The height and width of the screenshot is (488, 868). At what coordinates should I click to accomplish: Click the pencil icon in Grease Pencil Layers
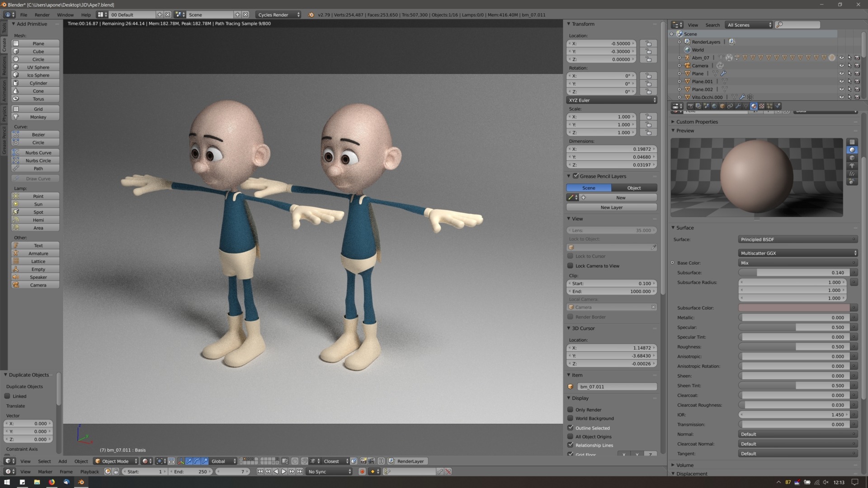[571, 197]
